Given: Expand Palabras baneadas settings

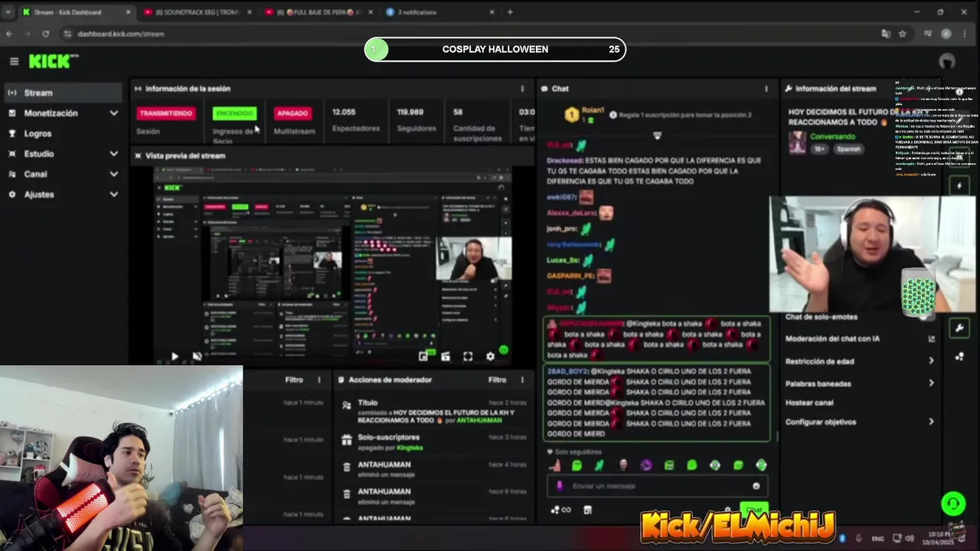Looking at the screenshot, I should [860, 383].
